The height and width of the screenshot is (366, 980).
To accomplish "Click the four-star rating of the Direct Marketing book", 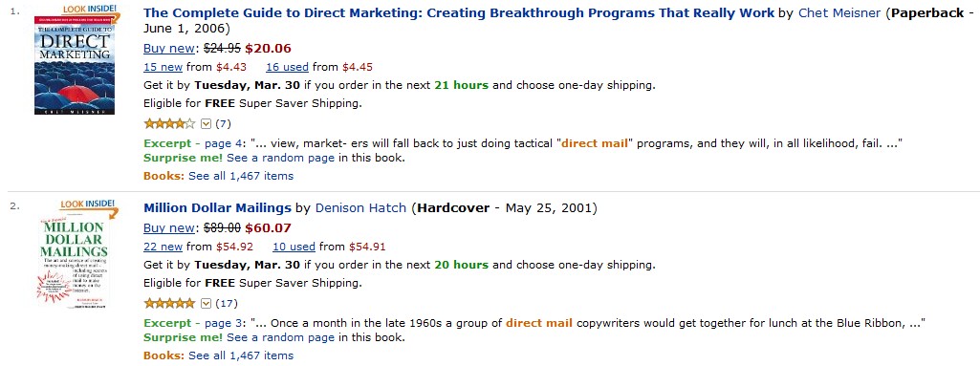I will tap(168, 123).
